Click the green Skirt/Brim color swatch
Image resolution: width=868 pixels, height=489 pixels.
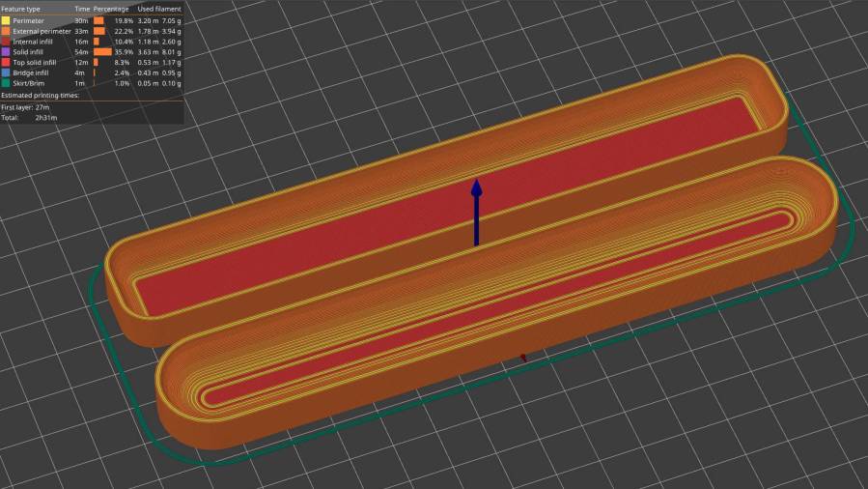pyautogui.click(x=6, y=83)
